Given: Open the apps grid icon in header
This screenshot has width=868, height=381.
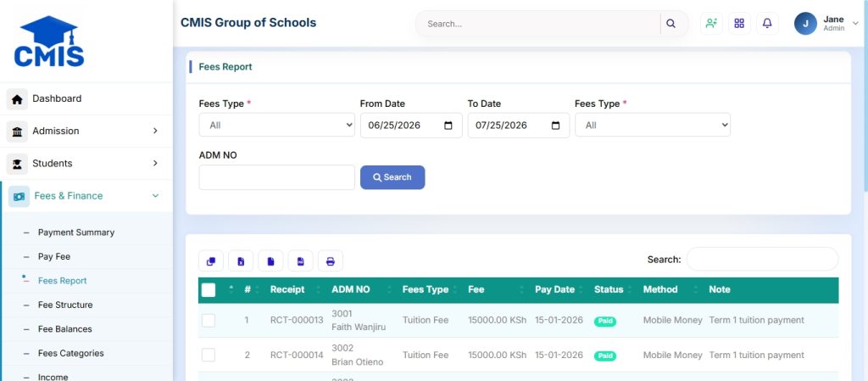Looking at the screenshot, I should pyautogui.click(x=739, y=23).
